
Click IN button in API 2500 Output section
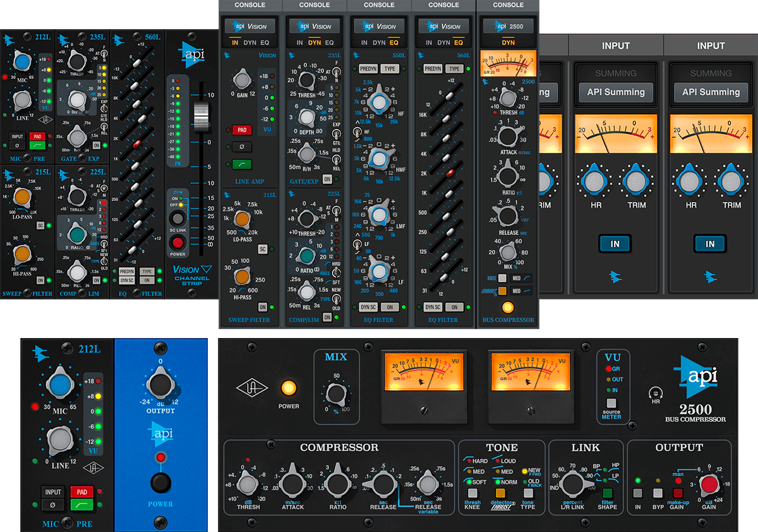click(638, 493)
